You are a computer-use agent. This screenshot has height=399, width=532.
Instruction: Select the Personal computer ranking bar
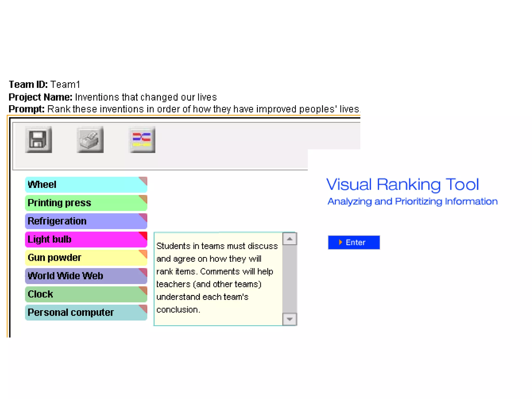[83, 312]
